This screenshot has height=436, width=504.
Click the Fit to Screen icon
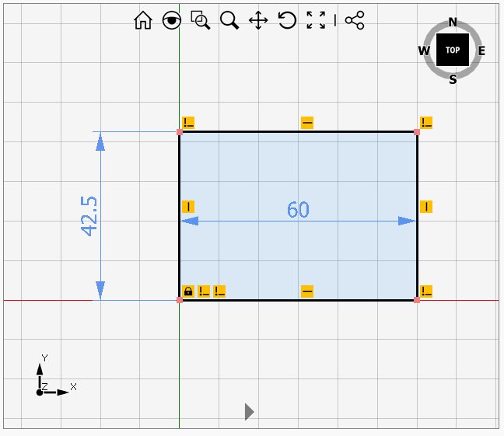[x=316, y=21]
